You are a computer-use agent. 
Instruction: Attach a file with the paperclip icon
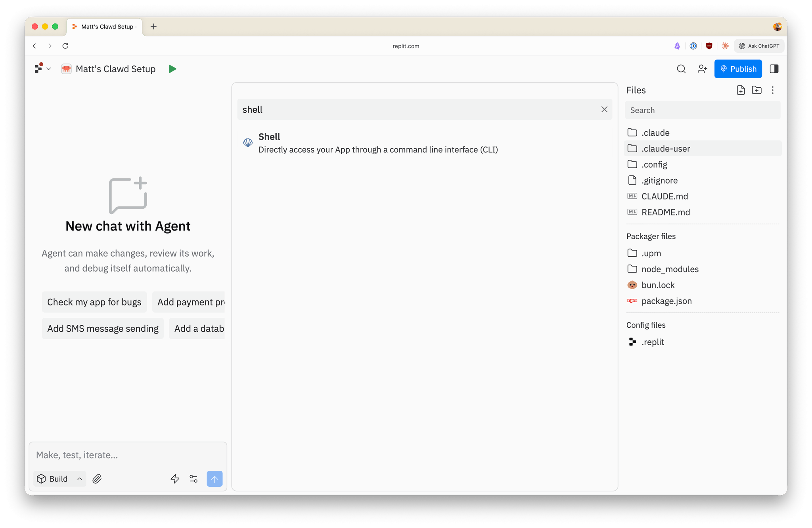click(97, 479)
